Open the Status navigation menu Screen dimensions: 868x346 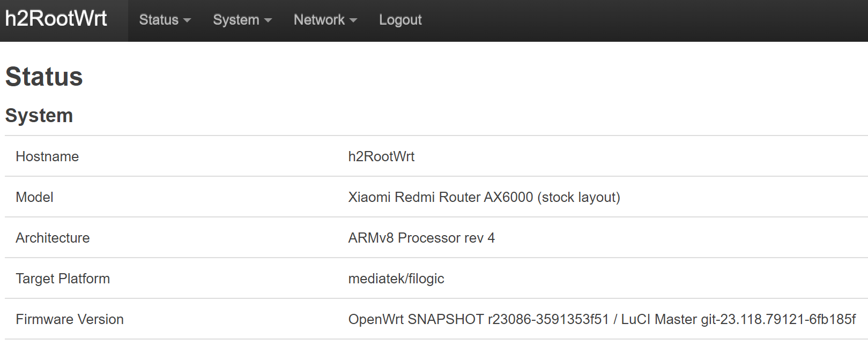coord(159,20)
